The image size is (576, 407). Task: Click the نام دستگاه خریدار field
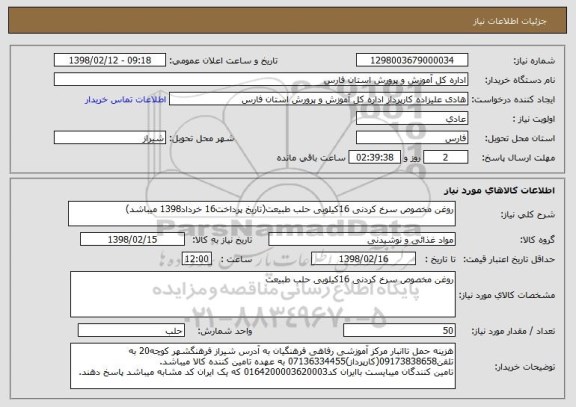[261, 79]
